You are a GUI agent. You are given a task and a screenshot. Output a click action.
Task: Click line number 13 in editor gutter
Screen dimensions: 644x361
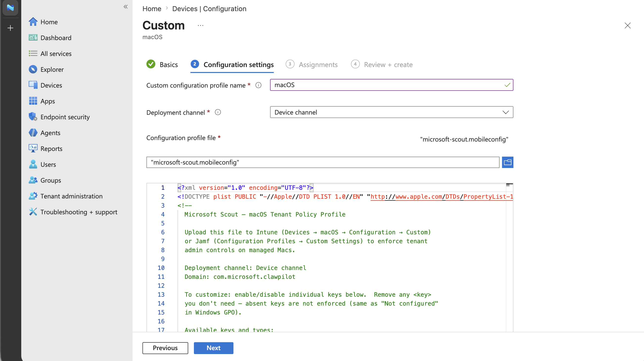click(x=161, y=295)
